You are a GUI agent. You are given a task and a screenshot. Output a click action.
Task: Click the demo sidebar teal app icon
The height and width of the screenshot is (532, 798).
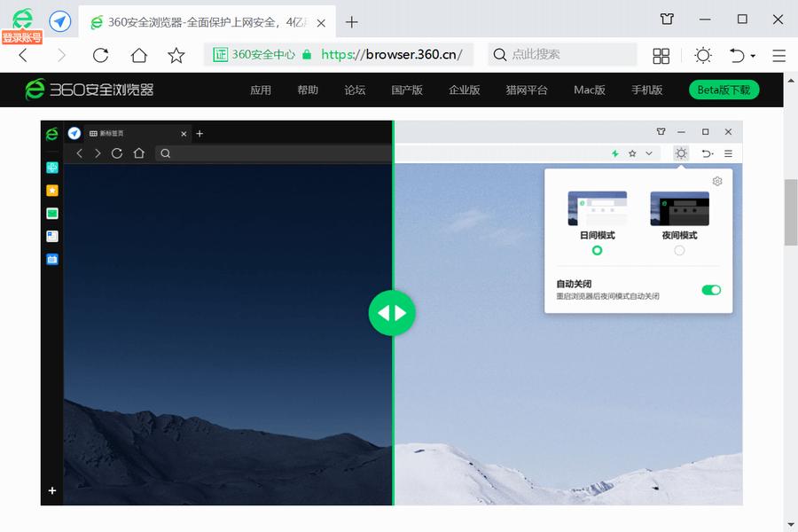52,168
